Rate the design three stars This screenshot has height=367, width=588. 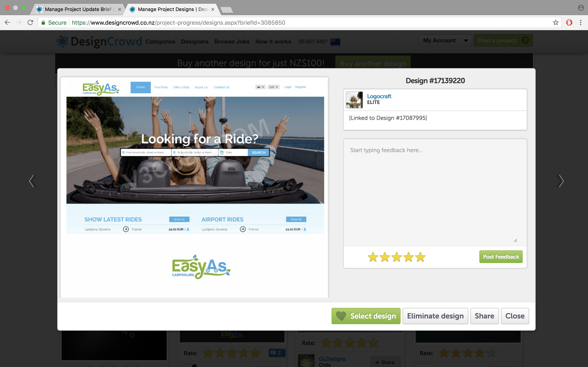(x=396, y=257)
